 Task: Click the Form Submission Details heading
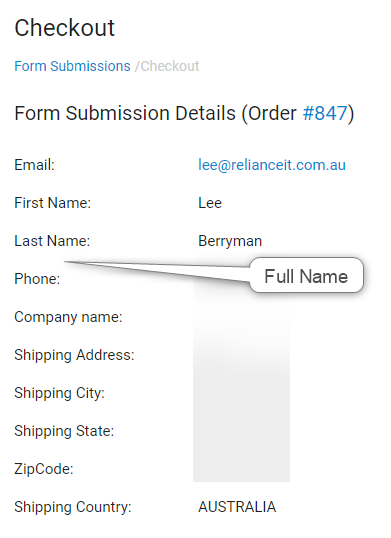pos(184,113)
